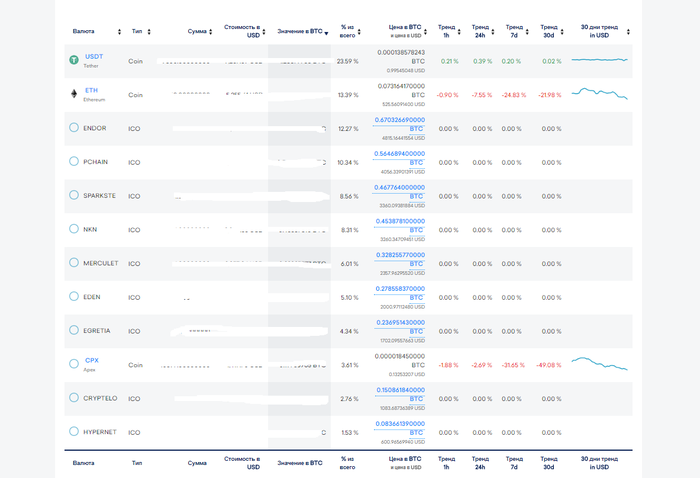Click CPX share value 3.61 %
Image resolution: width=700 pixels, height=478 pixels.
[x=350, y=365]
